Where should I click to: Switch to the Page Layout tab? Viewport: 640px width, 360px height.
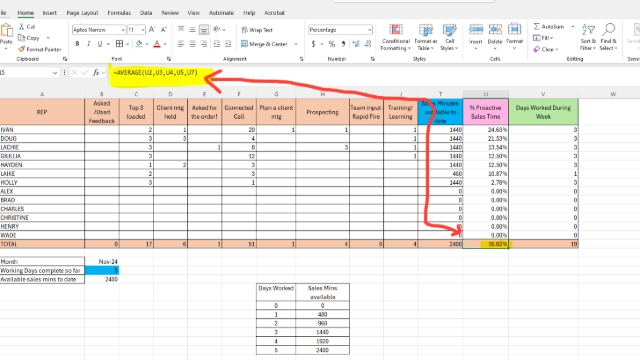(x=82, y=13)
